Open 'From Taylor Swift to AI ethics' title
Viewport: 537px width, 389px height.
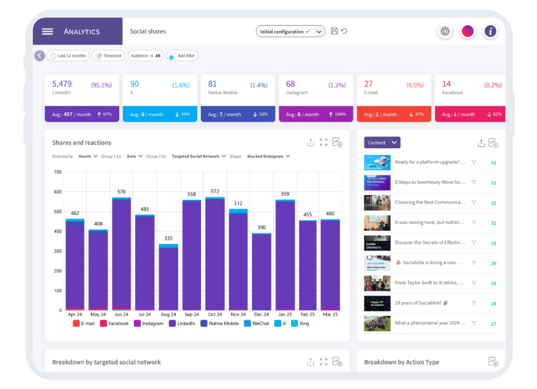429,283
